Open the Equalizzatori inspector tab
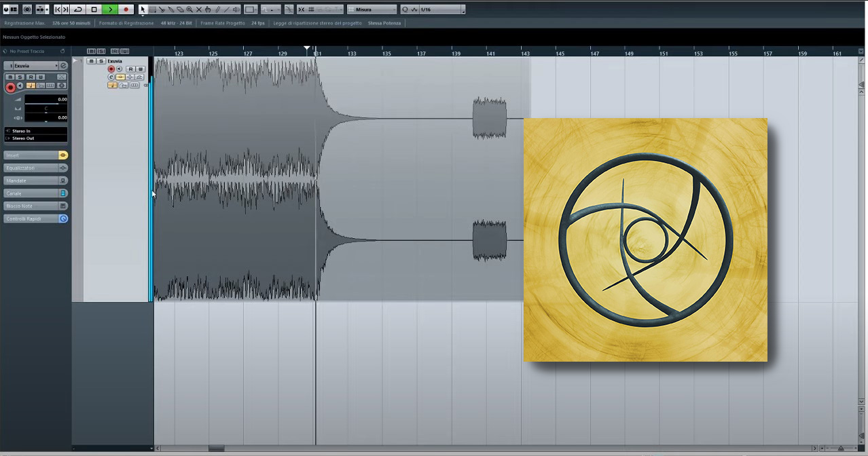This screenshot has width=868, height=456. click(31, 168)
